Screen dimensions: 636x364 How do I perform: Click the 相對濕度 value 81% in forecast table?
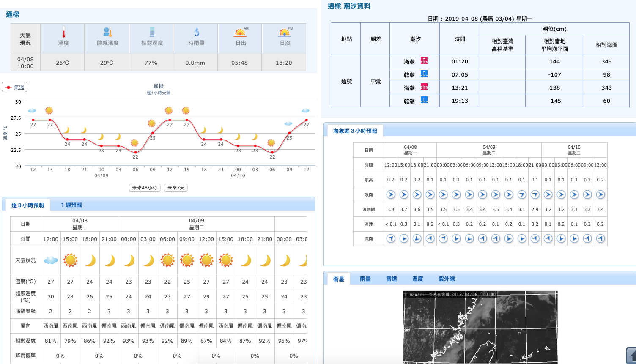click(51, 341)
